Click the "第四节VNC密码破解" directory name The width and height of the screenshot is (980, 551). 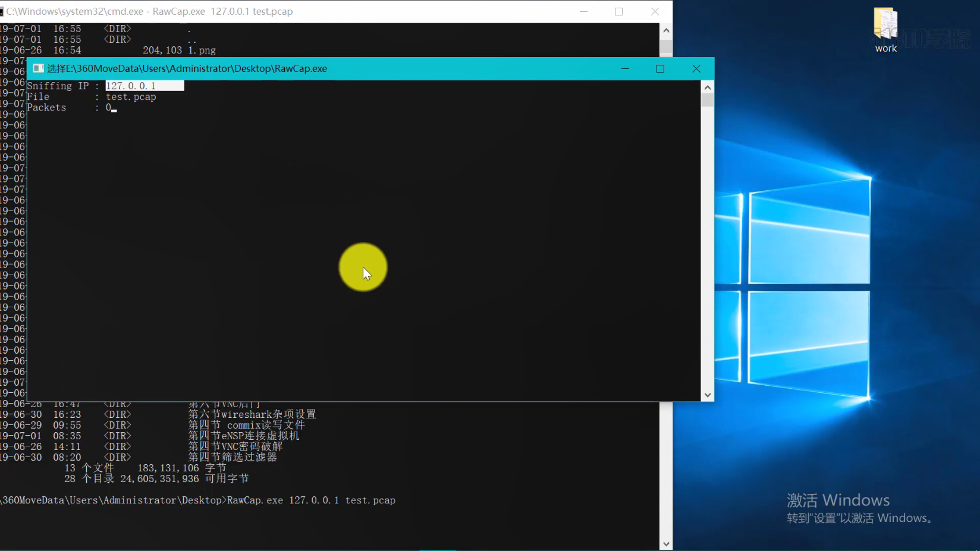(x=235, y=446)
